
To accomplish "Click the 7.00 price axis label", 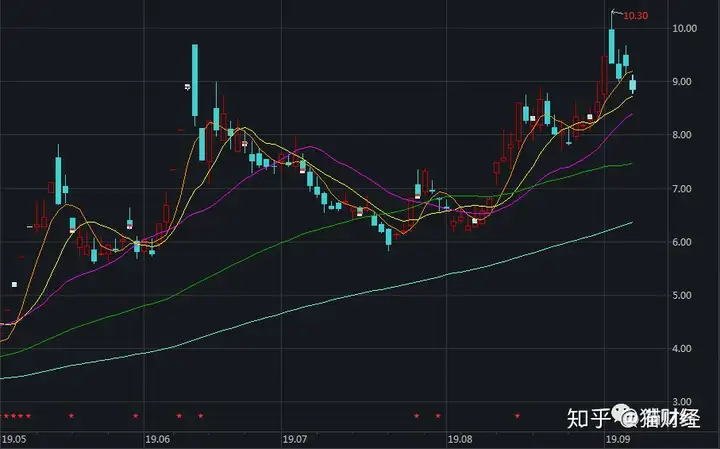I will 682,189.
